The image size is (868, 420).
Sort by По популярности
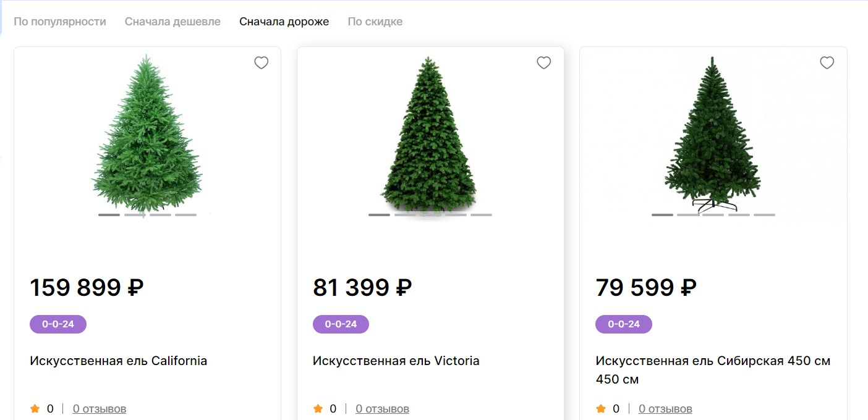coord(60,22)
